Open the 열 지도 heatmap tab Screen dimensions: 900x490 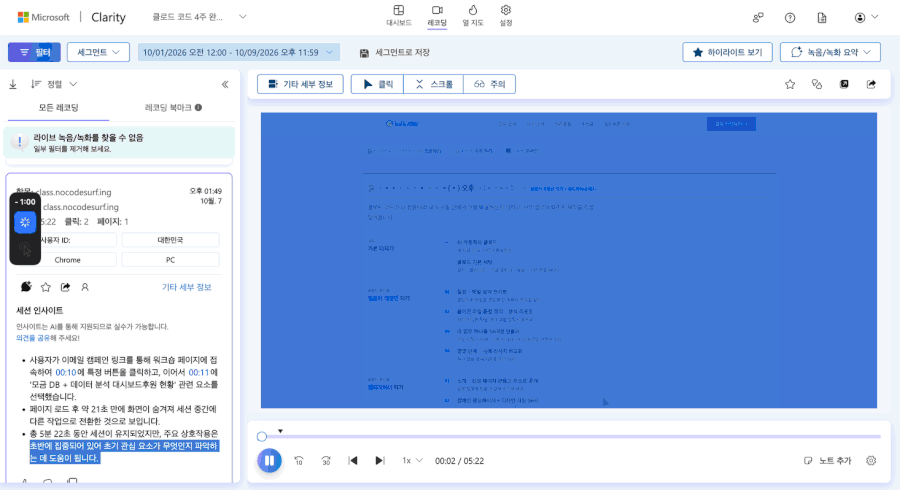473,15
